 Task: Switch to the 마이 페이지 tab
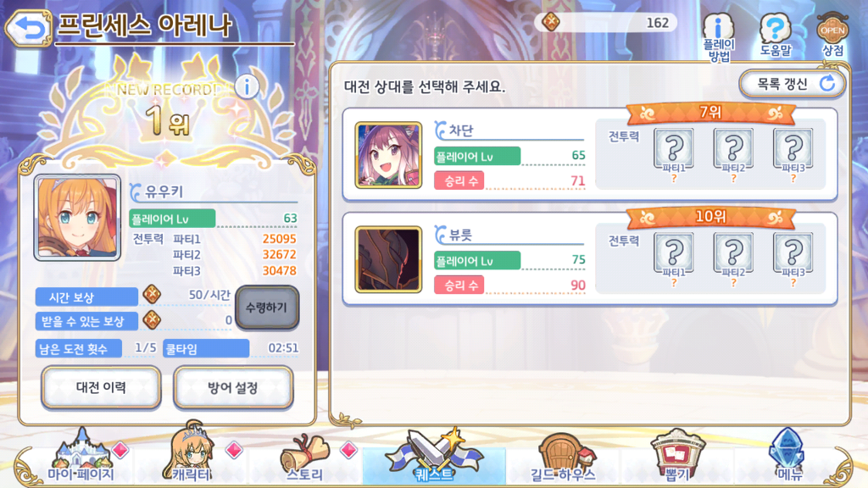[x=81, y=457]
